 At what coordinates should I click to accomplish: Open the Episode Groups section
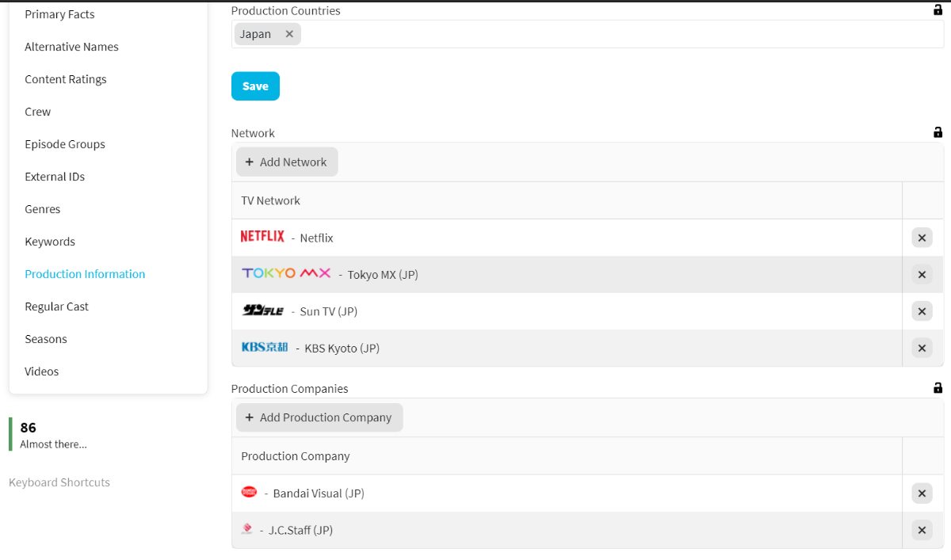[x=65, y=144]
